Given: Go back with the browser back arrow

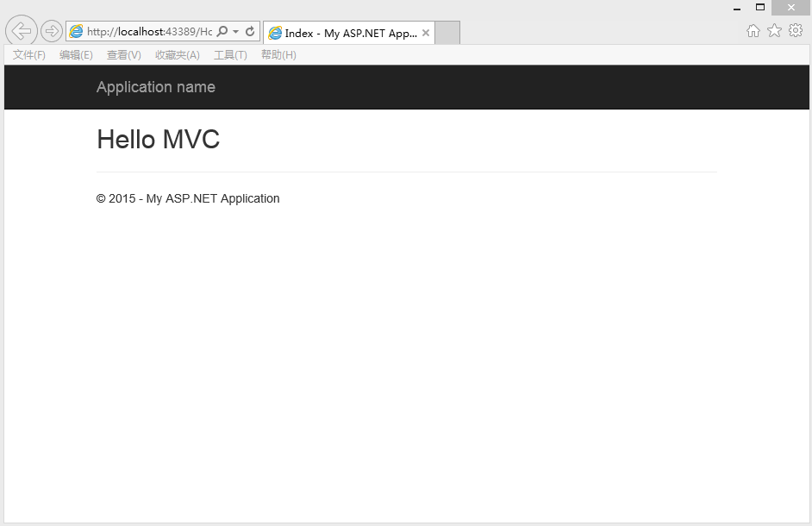Looking at the screenshot, I should pyautogui.click(x=22, y=31).
